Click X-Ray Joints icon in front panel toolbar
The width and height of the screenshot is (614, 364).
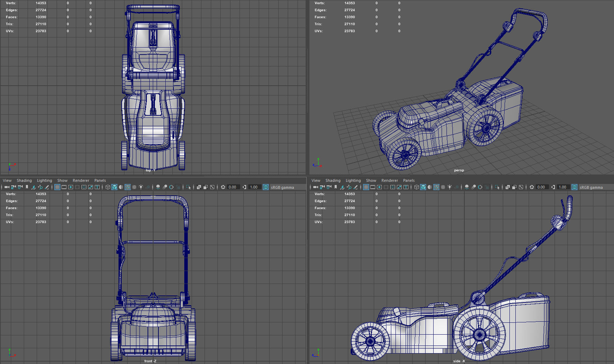212,187
